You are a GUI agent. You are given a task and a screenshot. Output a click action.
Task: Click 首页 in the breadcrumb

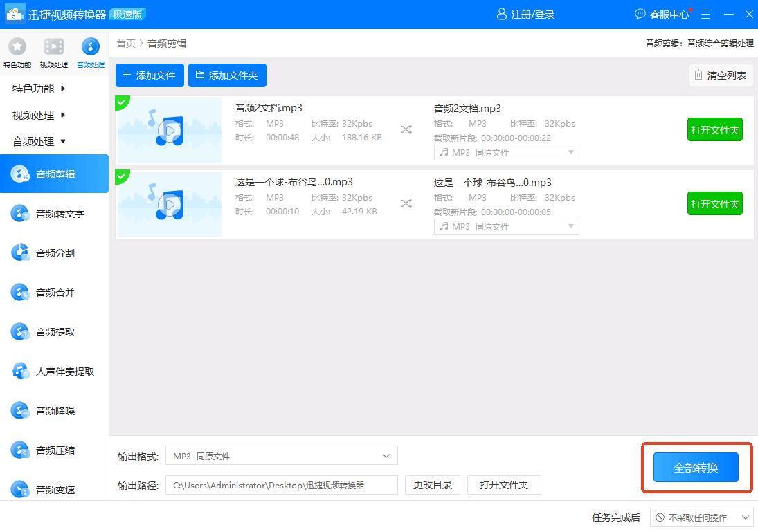coord(125,44)
